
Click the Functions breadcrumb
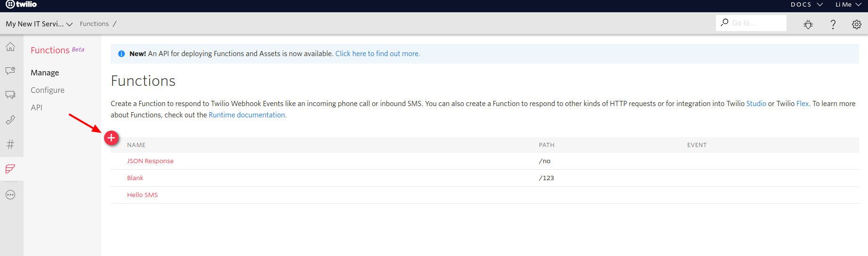click(94, 24)
